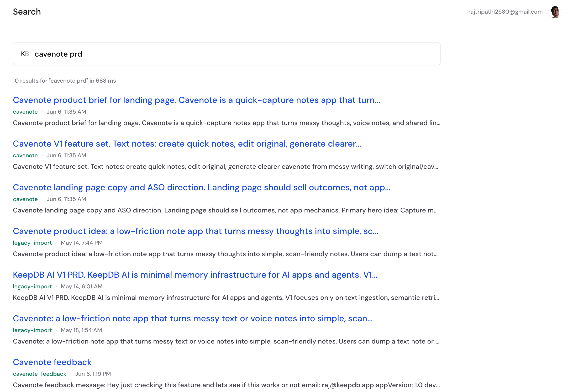Open 'Cavenote V1 feature set' result
Viewport: 568px width, 392px height.
[187, 144]
